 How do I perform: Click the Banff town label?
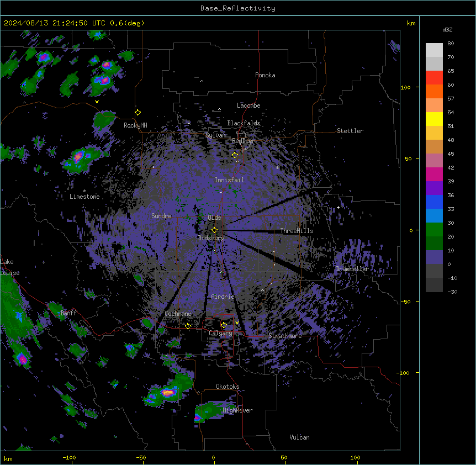(x=68, y=313)
